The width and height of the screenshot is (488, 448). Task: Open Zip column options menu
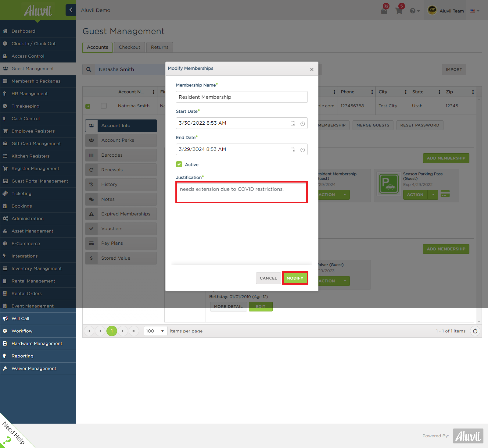473,92
